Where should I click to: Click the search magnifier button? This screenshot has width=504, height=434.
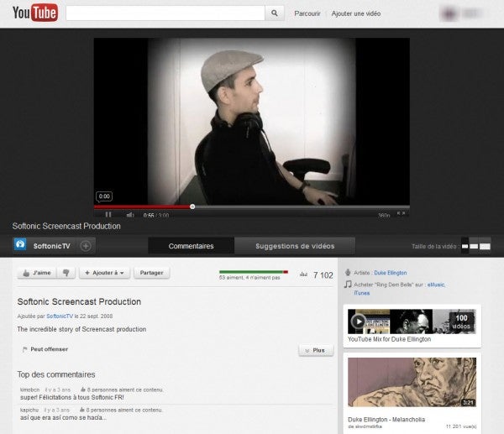pos(275,13)
